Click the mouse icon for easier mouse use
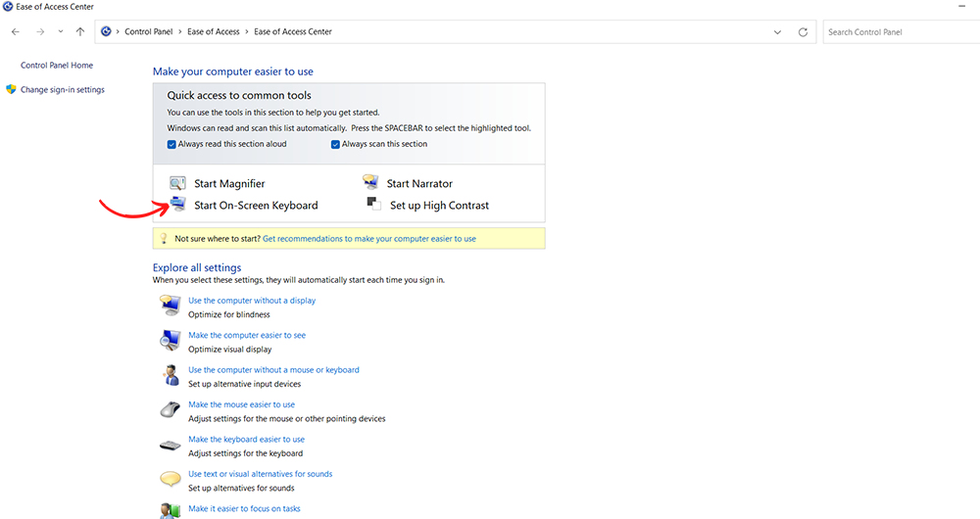The width and height of the screenshot is (980, 519). coord(170,409)
